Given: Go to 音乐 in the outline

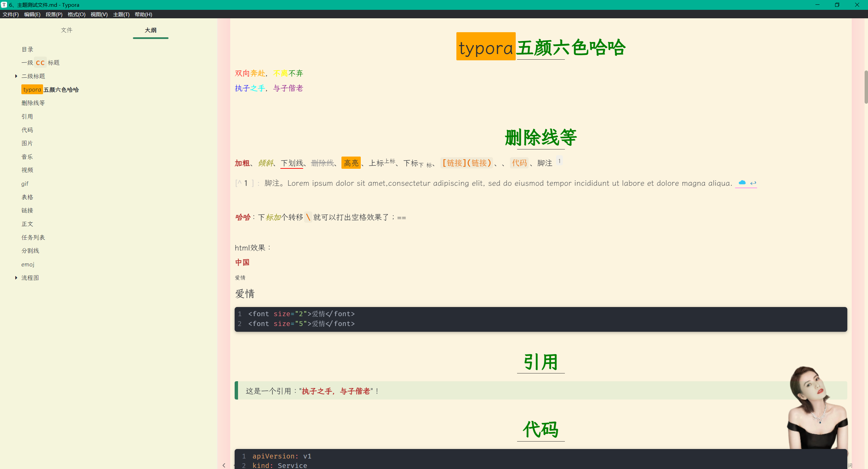Looking at the screenshot, I should [27, 157].
